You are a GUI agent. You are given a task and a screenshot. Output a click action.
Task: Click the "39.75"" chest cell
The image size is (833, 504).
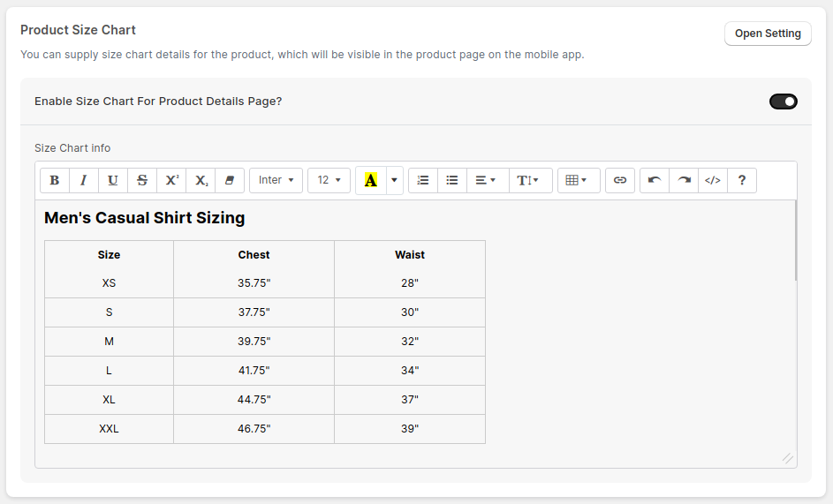point(254,342)
